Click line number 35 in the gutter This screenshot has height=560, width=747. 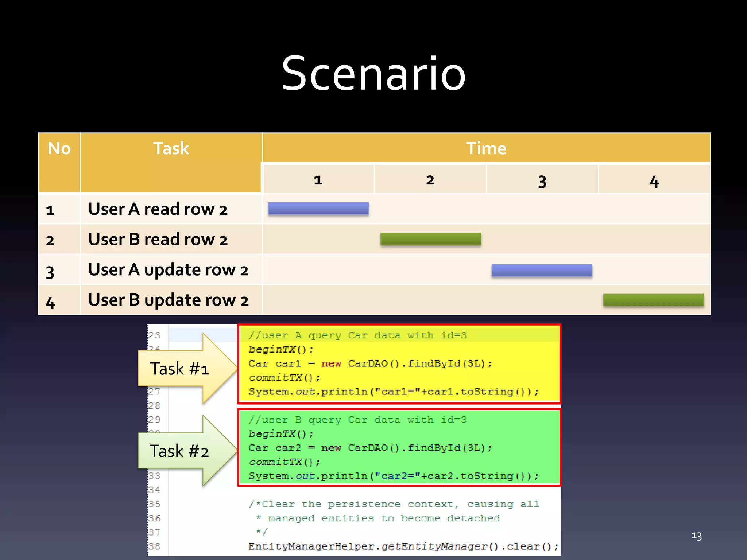tap(154, 504)
